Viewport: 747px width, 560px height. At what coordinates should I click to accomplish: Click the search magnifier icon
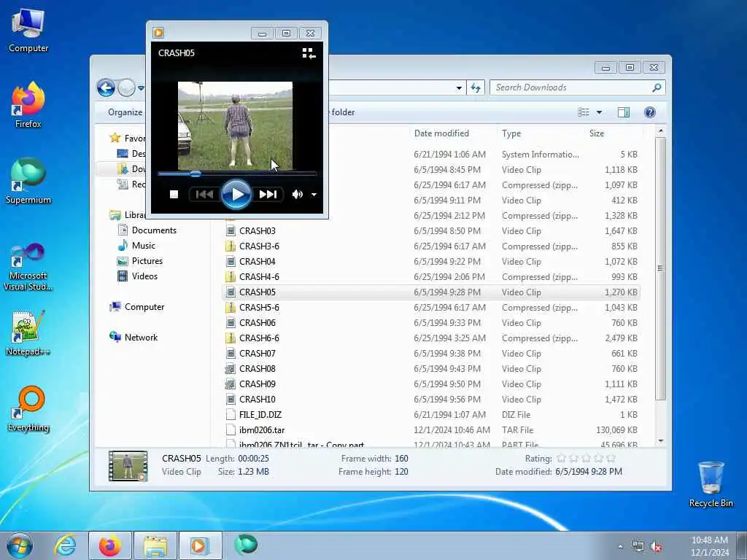coord(657,87)
